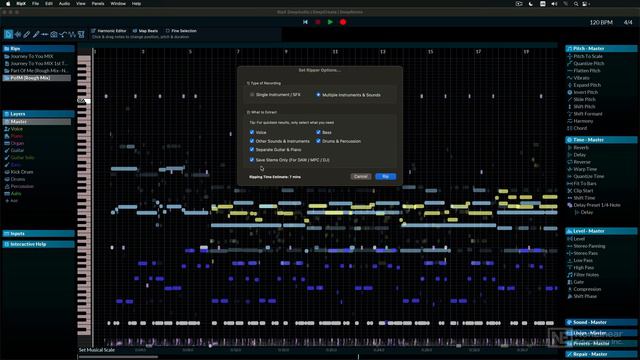Cancel the ripper options dialog

point(360,176)
